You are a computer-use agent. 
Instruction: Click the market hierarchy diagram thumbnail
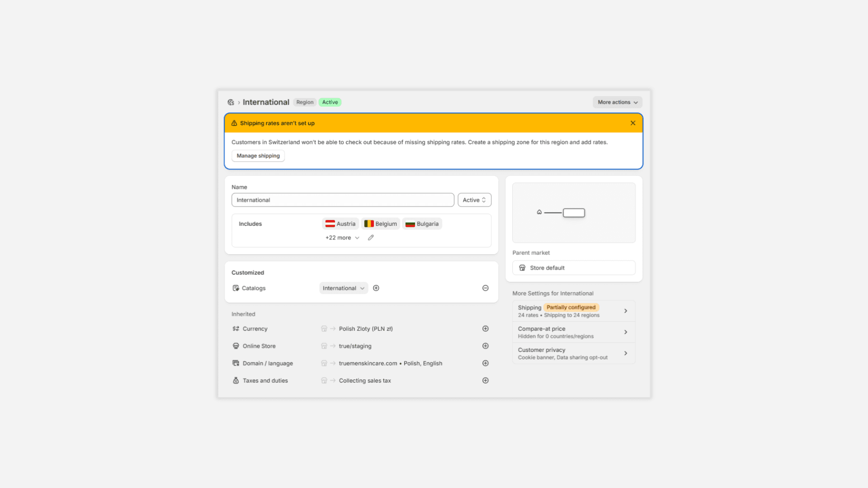(x=573, y=213)
